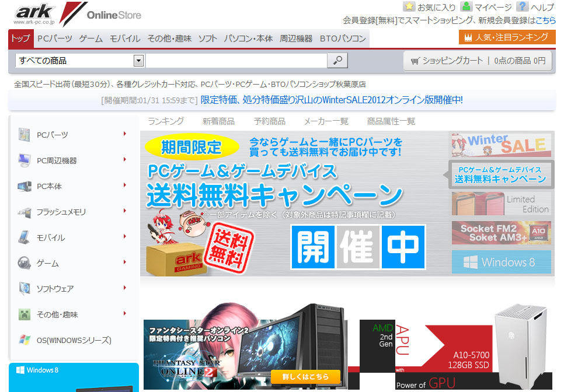Open the ランキング sub-navigation link
The image size is (564, 392).
click(x=166, y=121)
